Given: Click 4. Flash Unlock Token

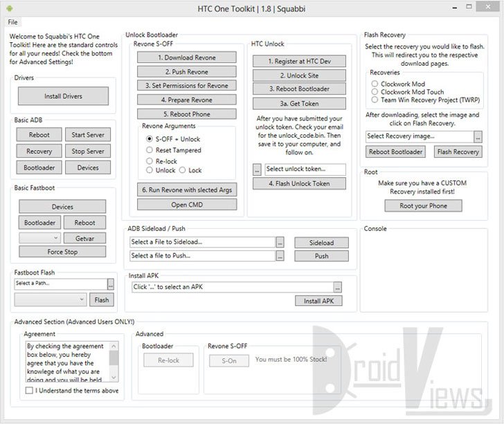Looking at the screenshot, I should (x=299, y=183).
